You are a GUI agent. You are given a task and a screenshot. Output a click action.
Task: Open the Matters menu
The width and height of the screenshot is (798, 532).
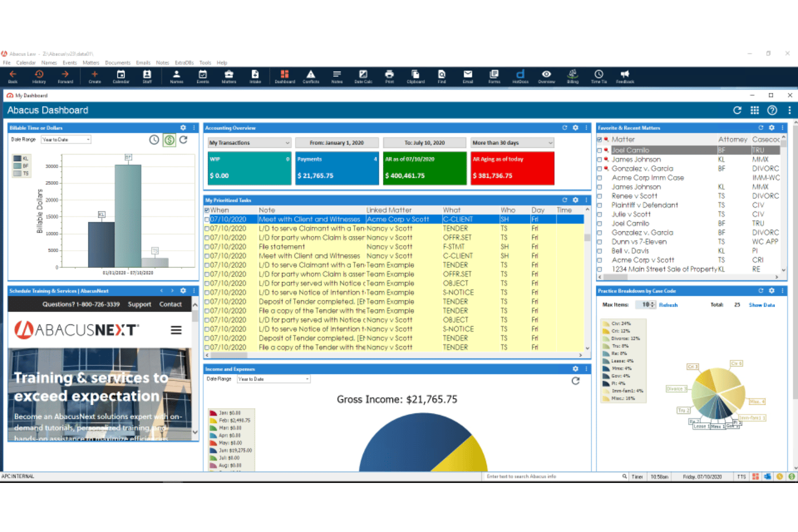click(x=91, y=63)
